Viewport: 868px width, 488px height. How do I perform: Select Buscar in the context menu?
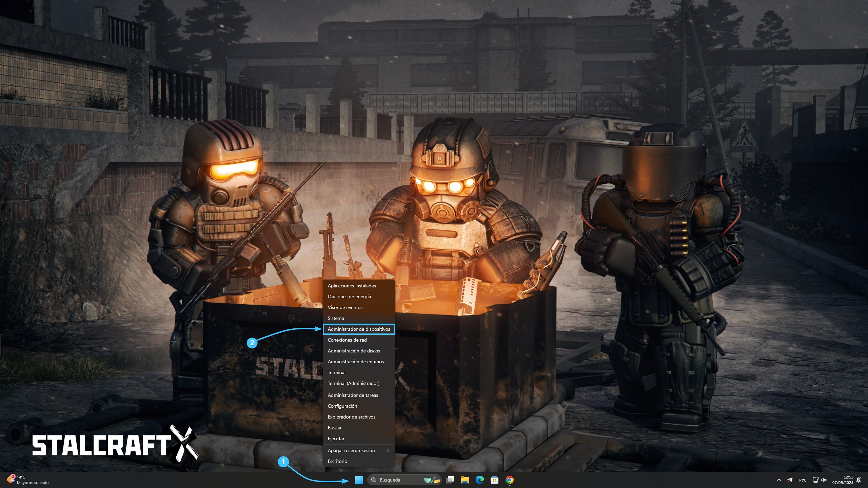pyautogui.click(x=359, y=428)
